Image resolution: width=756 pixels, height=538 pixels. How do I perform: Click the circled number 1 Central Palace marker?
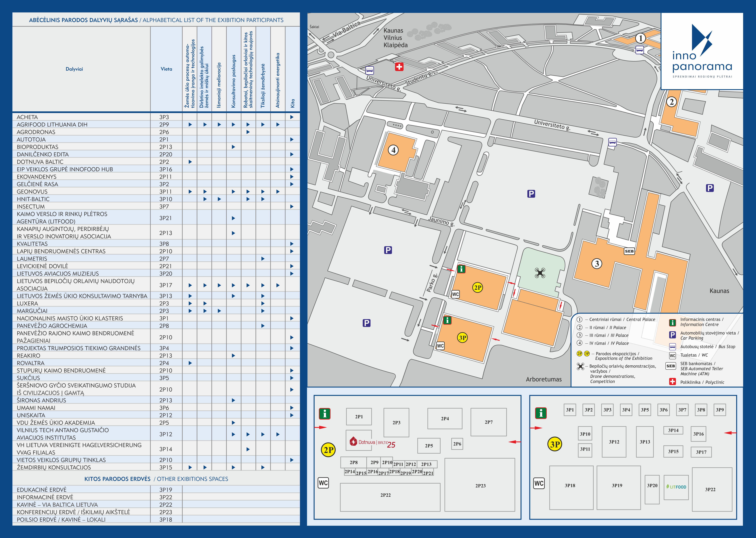(x=640, y=38)
